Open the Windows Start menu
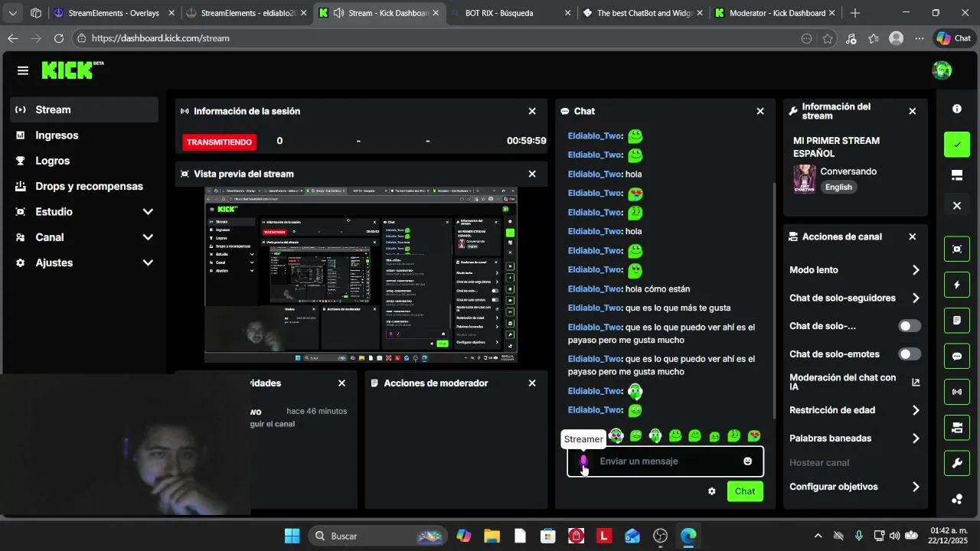Image resolution: width=980 pixels, height=551 pixels. click(x=292, y=536)
